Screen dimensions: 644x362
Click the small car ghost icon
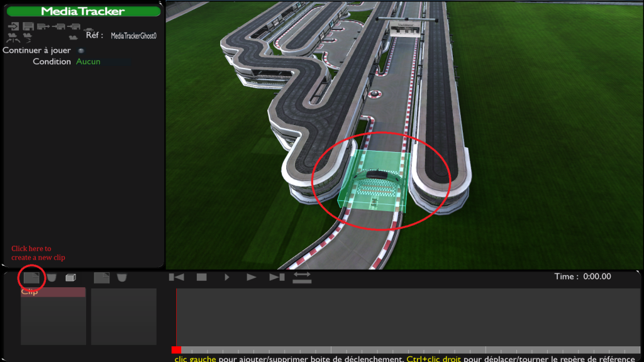(x=88, y=30)
